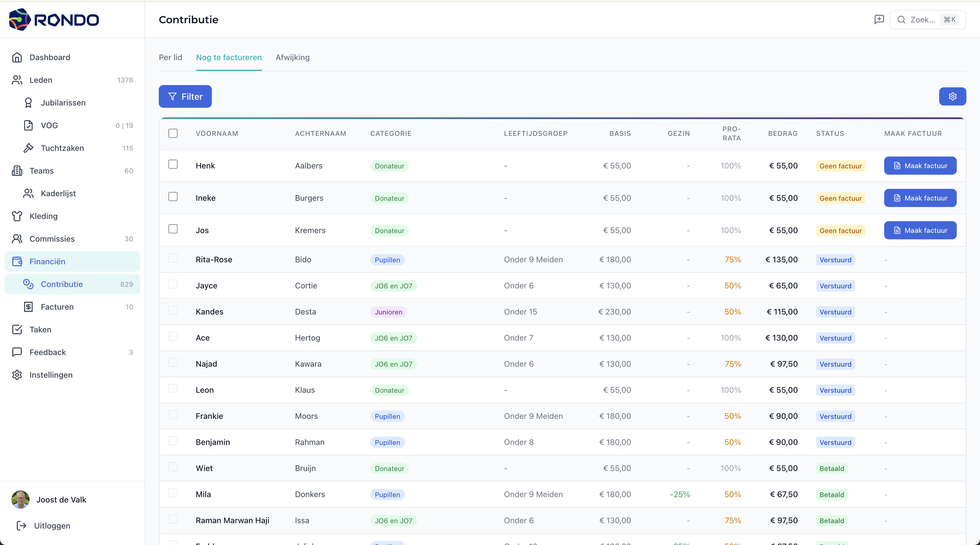Screen dimensions: 980x545
Task: Click the Uitloggen logout icon
Action: pyautogui.click(x=22, y=526)
